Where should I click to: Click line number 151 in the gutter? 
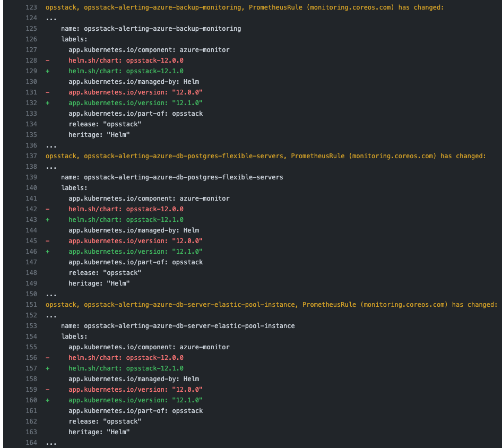(31, 304)
